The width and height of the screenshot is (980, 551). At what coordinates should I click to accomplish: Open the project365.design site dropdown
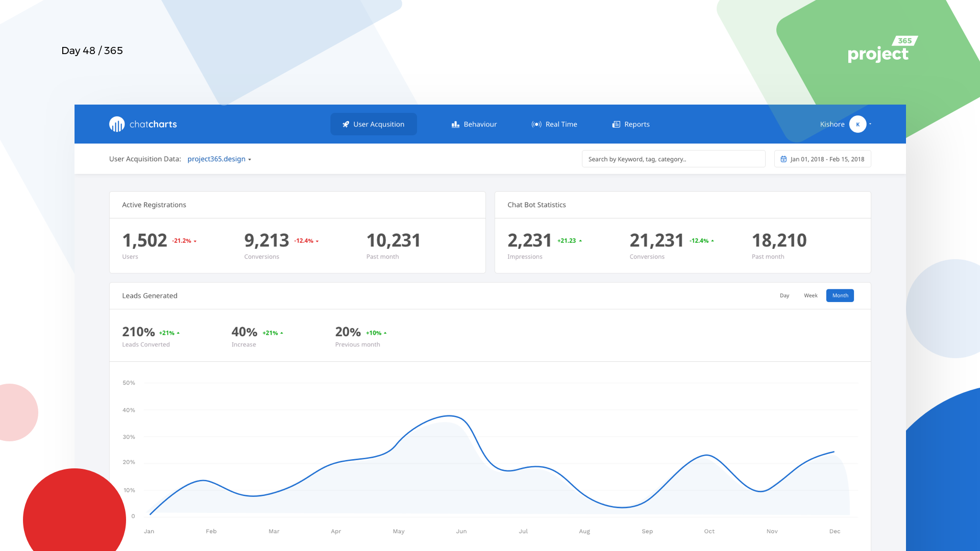219,159
